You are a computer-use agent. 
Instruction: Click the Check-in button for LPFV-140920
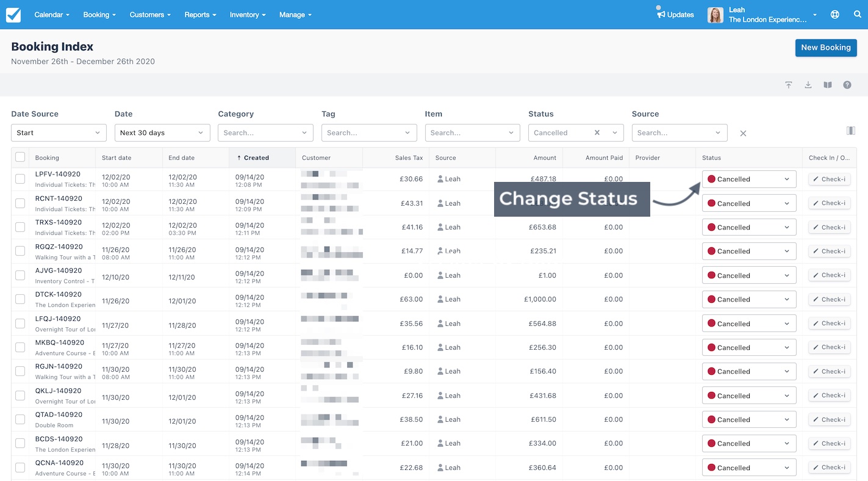(830, 179)
